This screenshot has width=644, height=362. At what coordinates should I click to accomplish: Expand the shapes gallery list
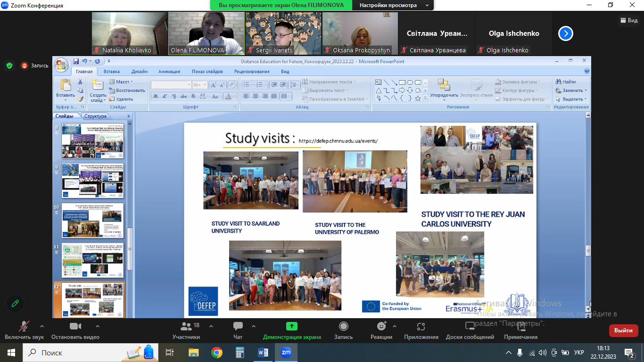coord(425,98)
